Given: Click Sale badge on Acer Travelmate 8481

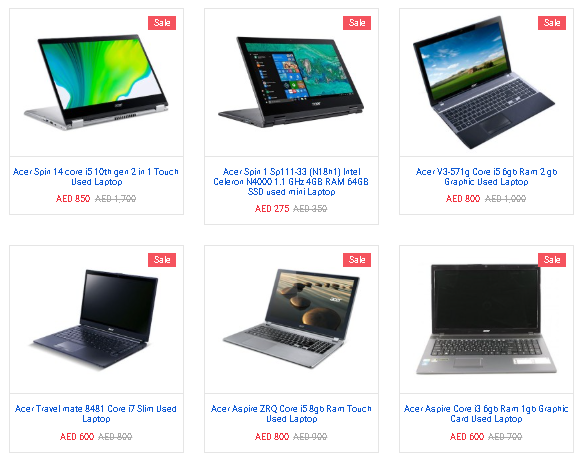Looking at the screenshot, I should point(162,260).
